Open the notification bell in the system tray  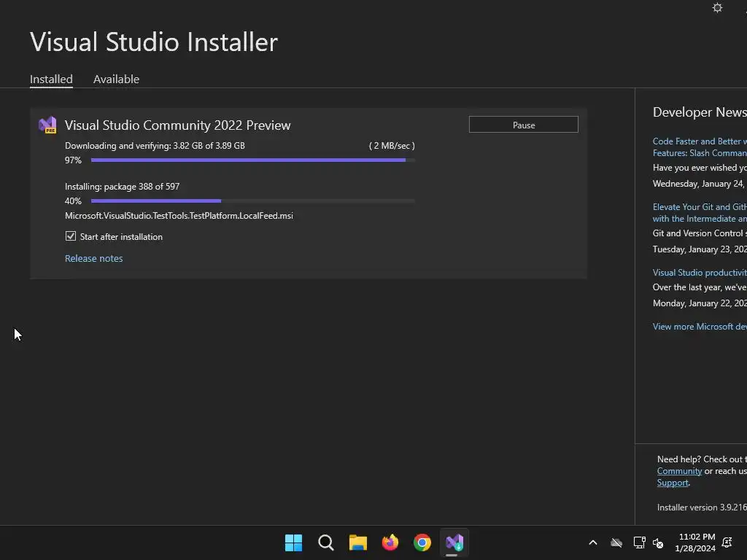(x=727, y=542)
